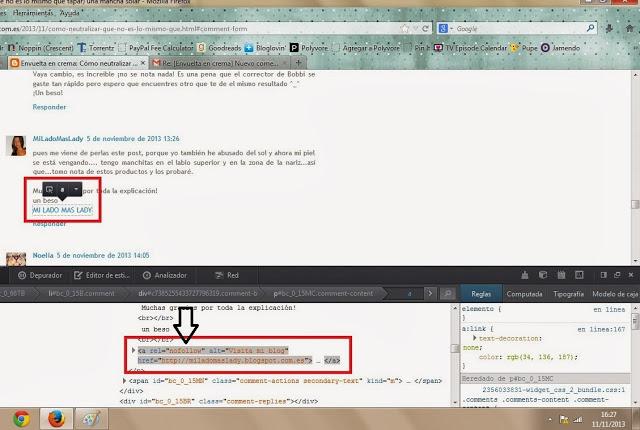Viewport: 640px width, 430px height.
Task: Switch to the Modelo de caja tab
Action: [x=615, y=294]
